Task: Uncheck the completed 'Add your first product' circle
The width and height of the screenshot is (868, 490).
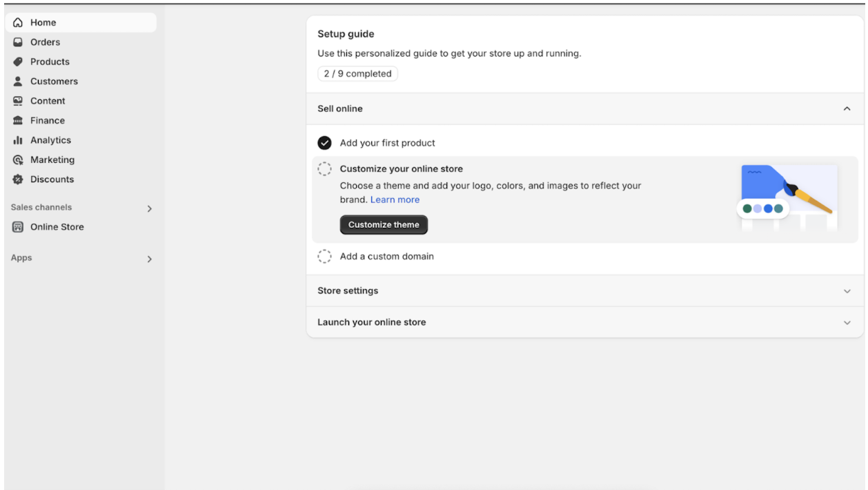Action: [x=324, y=143]
